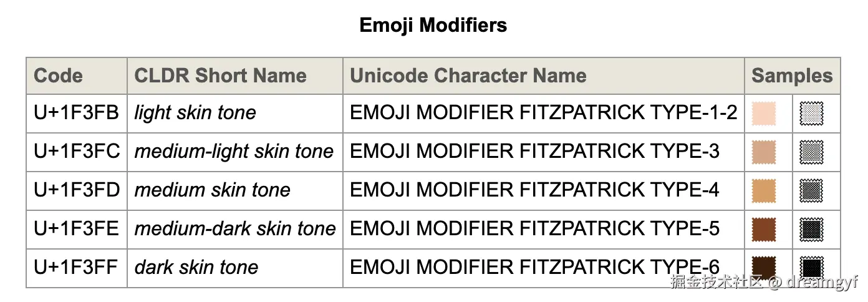Click the U+1F3FB code cell
868x302 pixels.
click(x=76, y=113)
